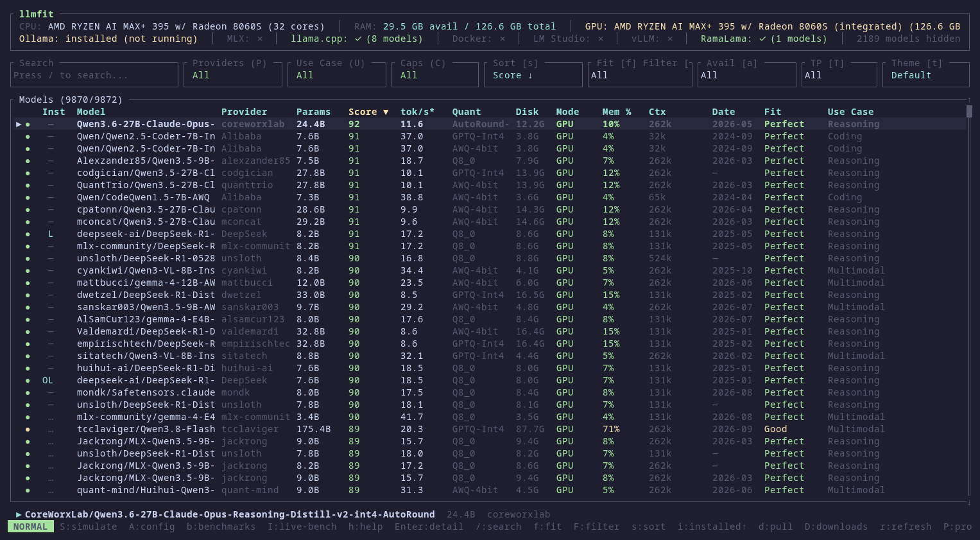Viewport: 980px width, 540px height.
Task: Click the Good fit value on tcclaviger row
Action: point(775,429)
